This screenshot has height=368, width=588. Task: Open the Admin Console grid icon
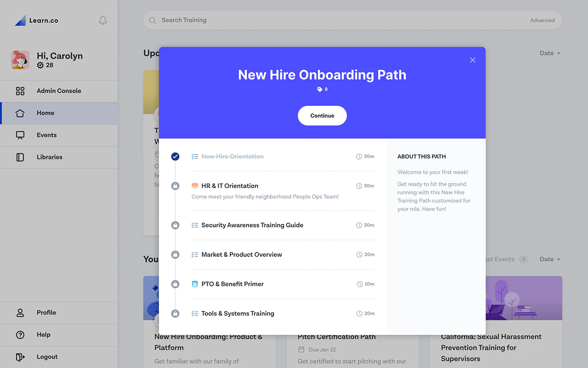[20, 91]
